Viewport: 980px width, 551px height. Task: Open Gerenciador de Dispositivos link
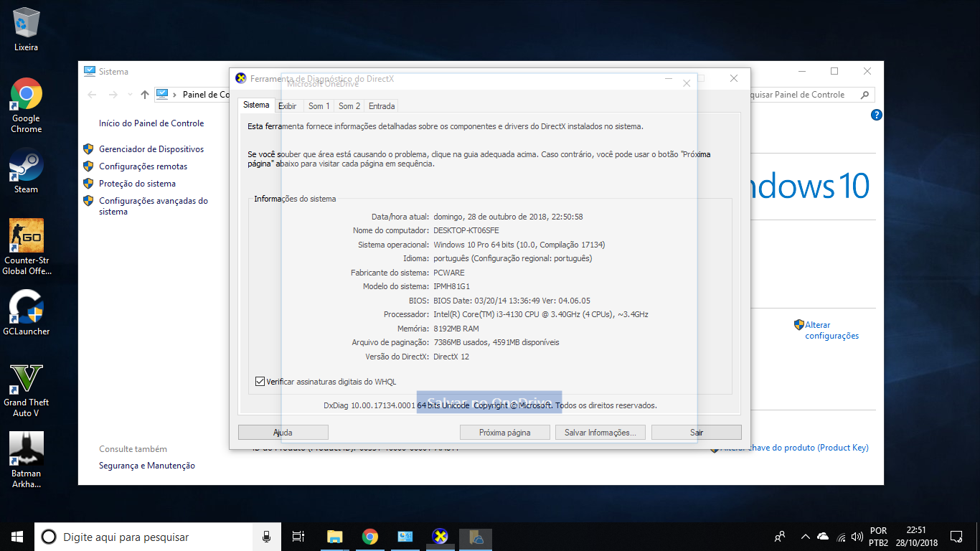point(151,149)
